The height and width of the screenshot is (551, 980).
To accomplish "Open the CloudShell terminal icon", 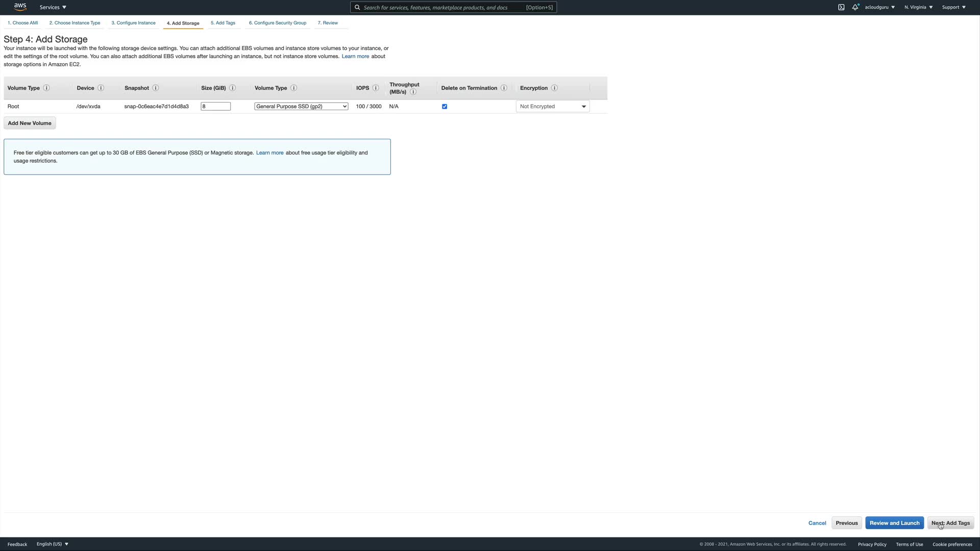I will 841,7.
